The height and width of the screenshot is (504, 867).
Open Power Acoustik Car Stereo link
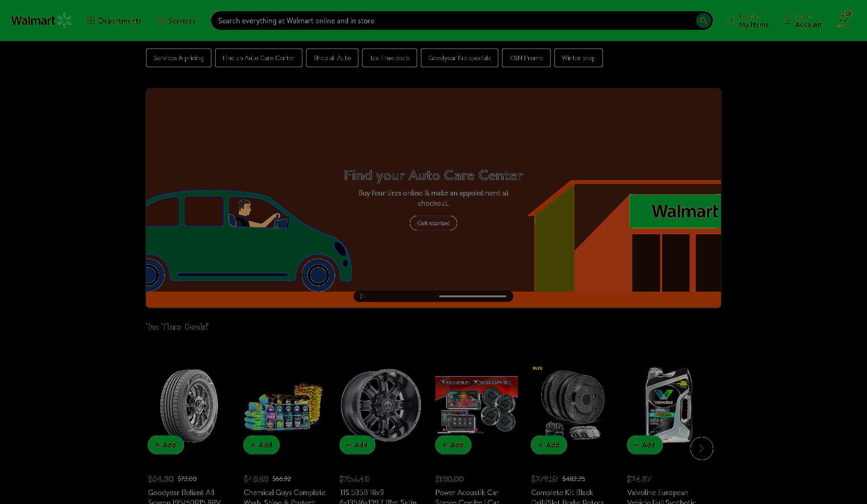[x=468, y=497]
